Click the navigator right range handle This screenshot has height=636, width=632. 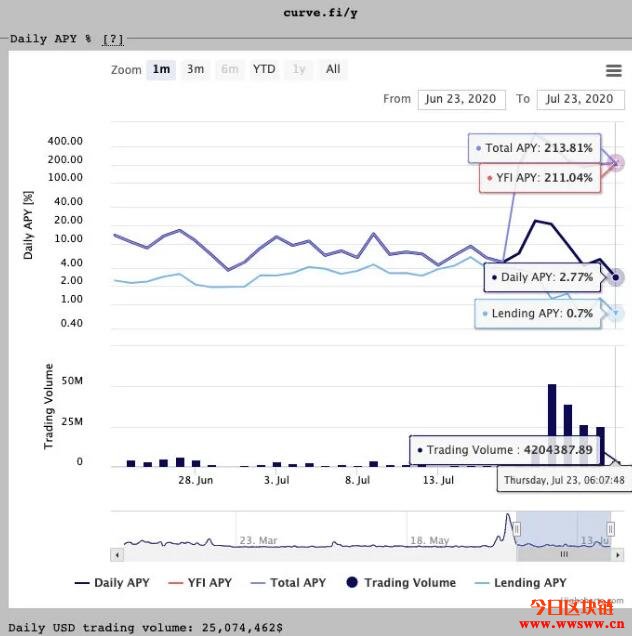[611, 529]
